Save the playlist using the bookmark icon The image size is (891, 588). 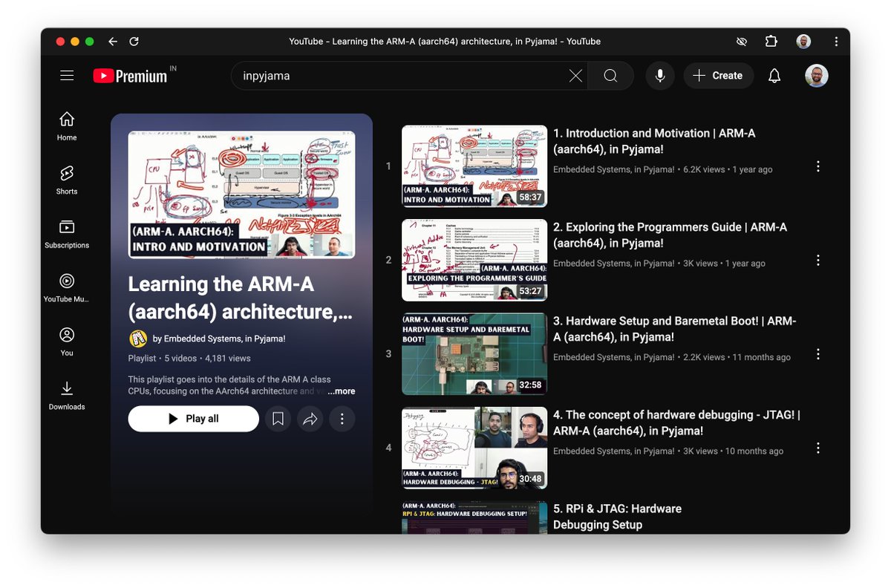278,419
